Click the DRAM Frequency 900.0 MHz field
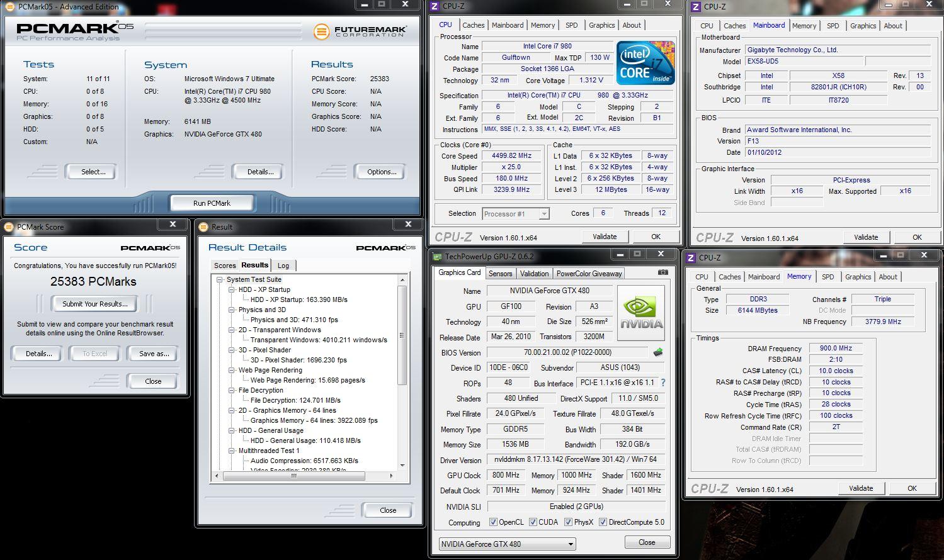The height and width of the screenshot is (560, 944). (836, 349)
